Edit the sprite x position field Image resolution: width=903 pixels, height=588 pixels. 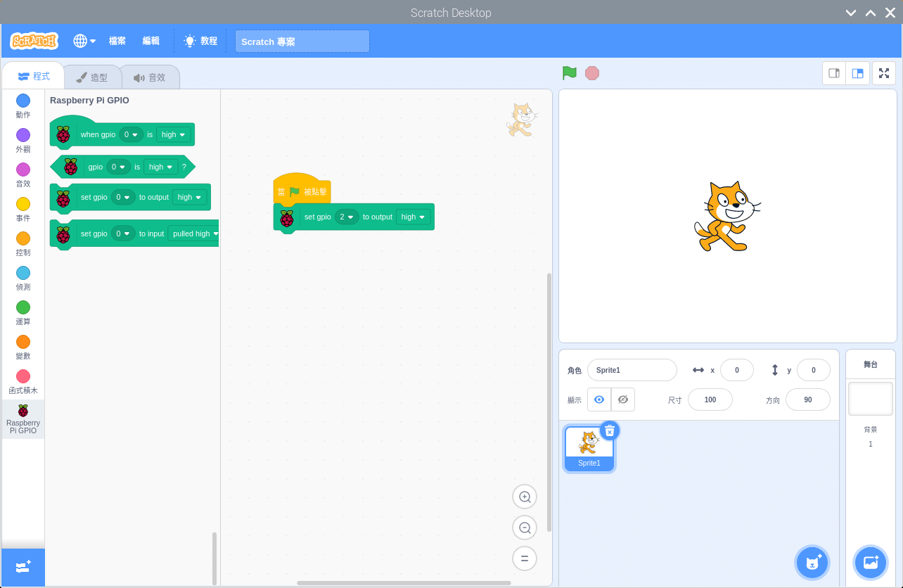pos(737,370)
